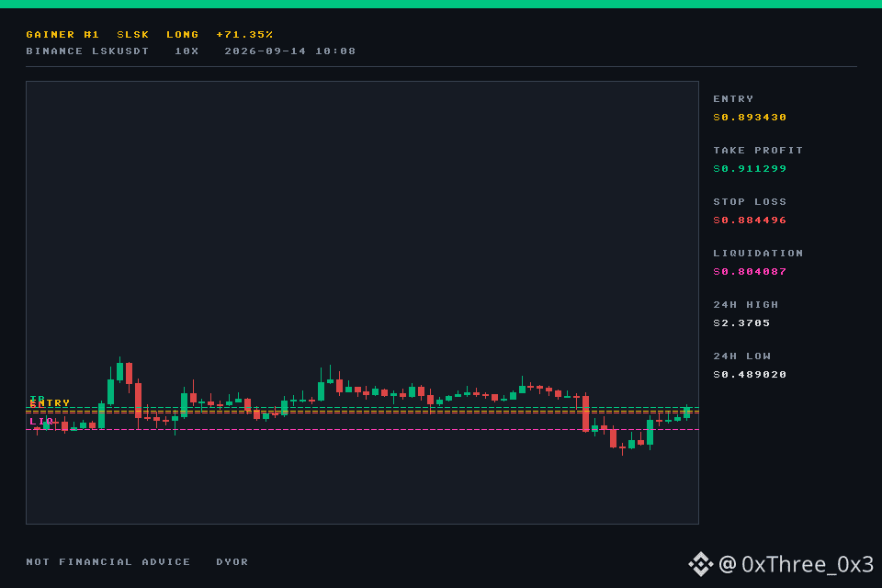Select the BINANCE LSKUSDT pair text
Screen dimensions: 882x588
pos(87,51)
